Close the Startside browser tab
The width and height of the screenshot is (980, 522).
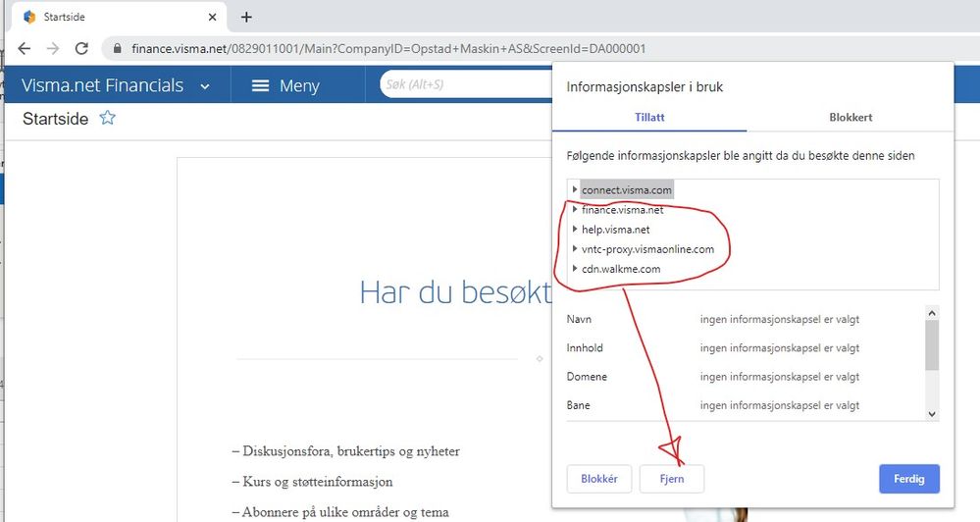point(213,17)
